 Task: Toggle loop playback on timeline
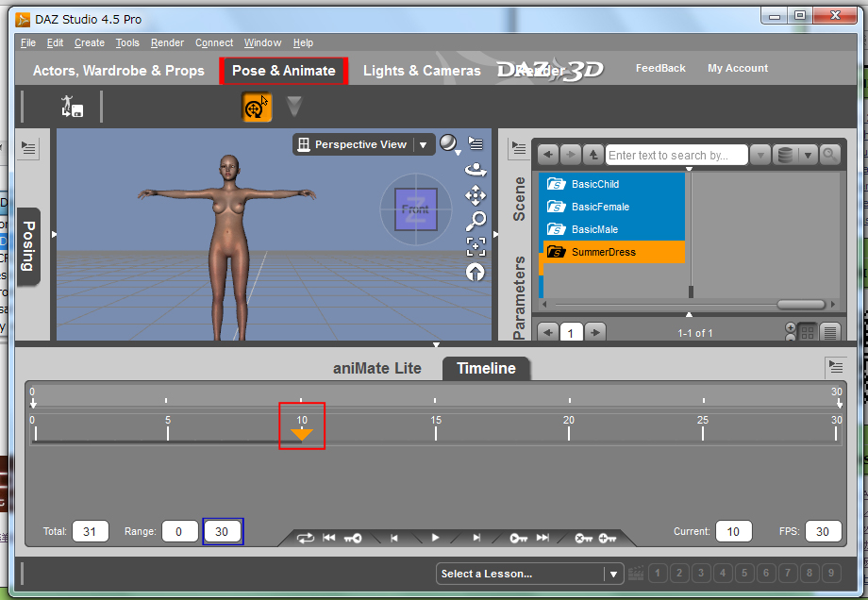coord(305,538)
